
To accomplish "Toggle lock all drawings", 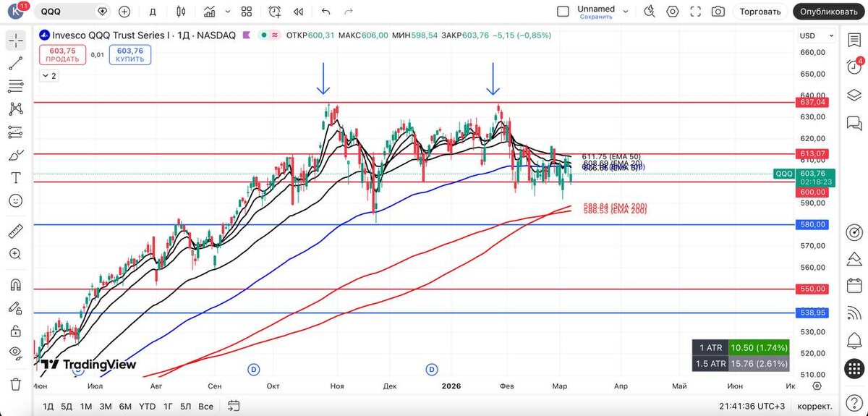I will 15,331.
